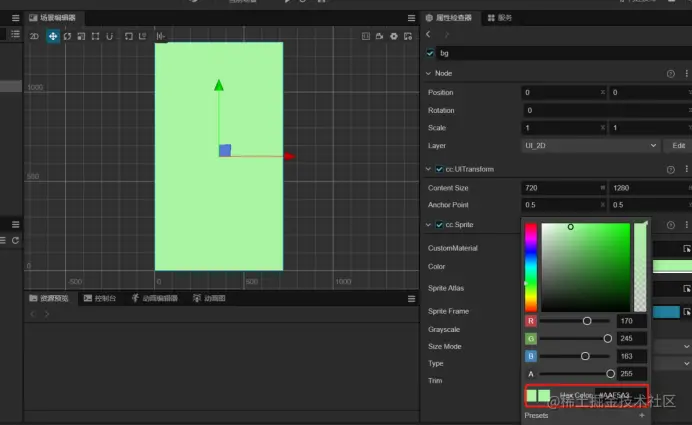This screenshot has width=692, height=425.
Task: Adjust the R red channel slider
Action: 575,321
